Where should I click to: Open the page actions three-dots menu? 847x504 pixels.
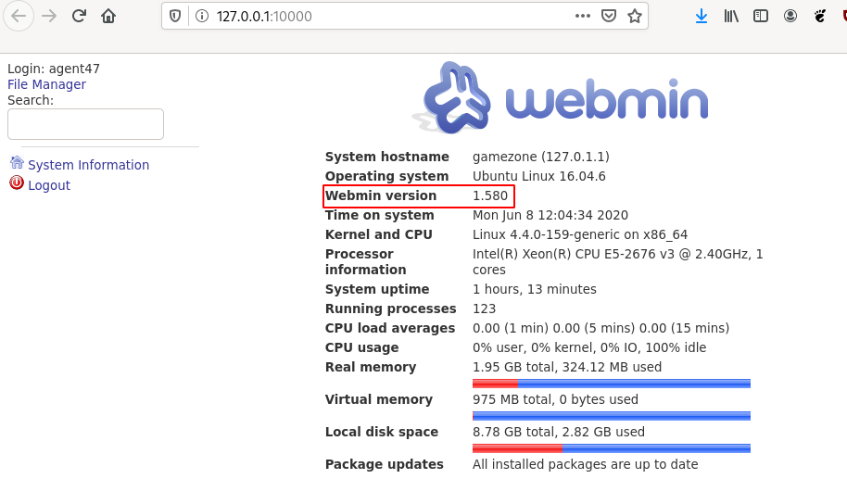(x=583, y=16)
